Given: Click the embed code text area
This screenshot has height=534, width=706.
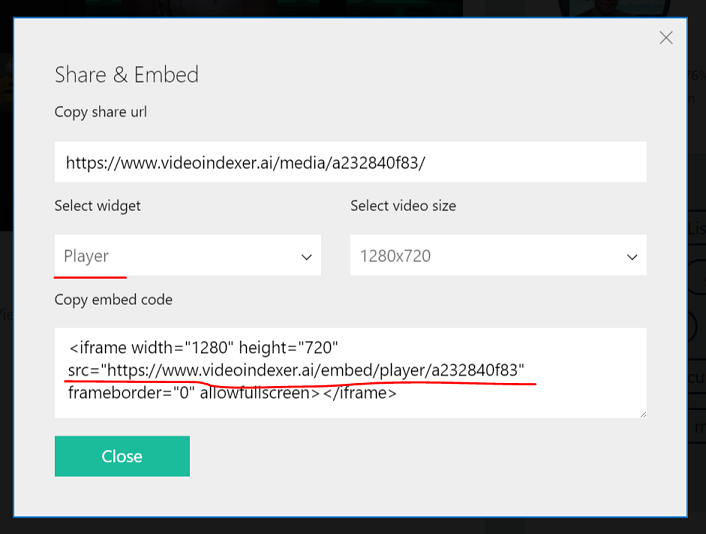Looking at the screenshot, I should (351, 373).
